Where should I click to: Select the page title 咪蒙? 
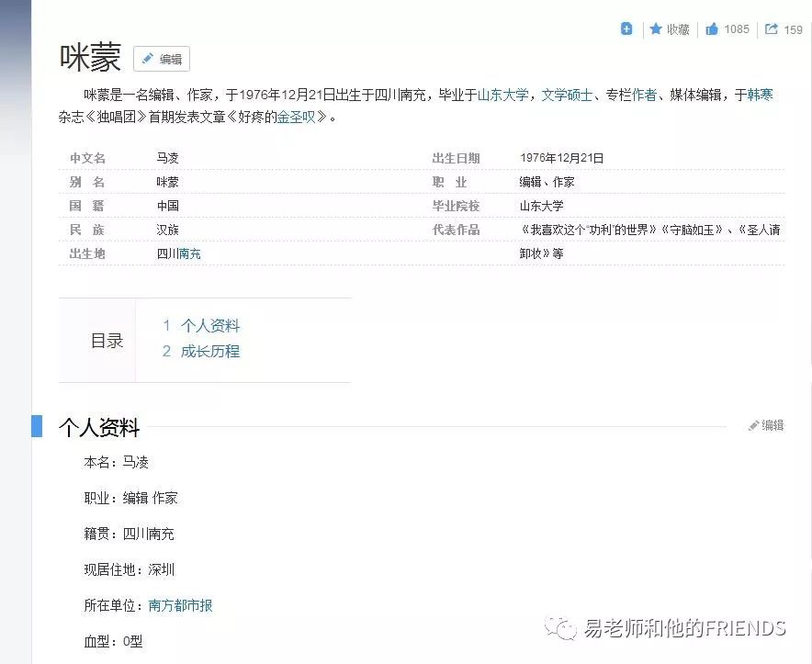[x=90, y=58]
